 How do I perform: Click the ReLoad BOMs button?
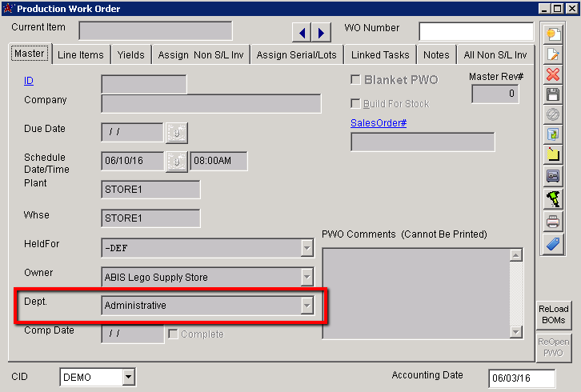[x=552, y=314]
